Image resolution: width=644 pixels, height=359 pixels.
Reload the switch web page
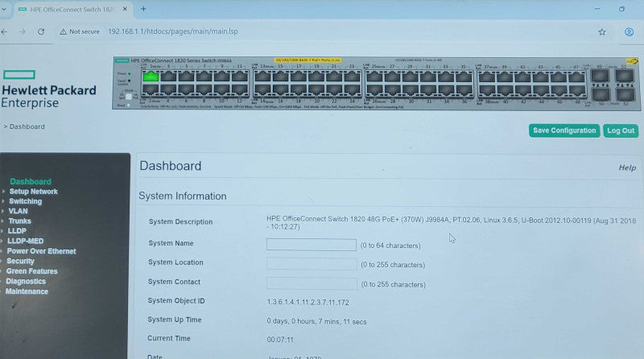[41, 31]
